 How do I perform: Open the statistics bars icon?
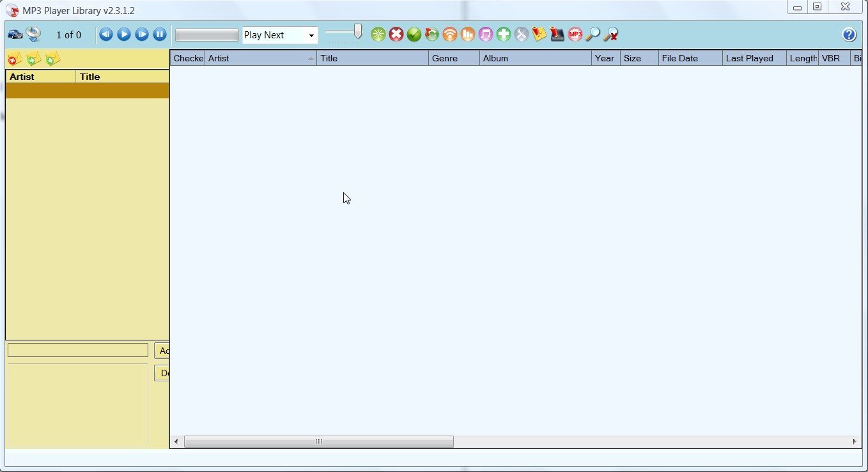click(468, 34)
